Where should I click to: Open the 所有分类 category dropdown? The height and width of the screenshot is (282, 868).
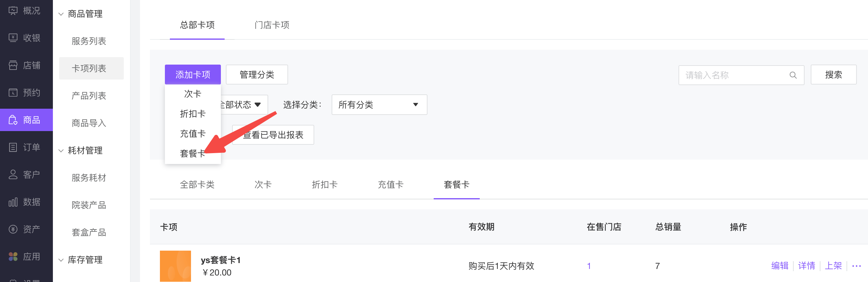point(379,105)
